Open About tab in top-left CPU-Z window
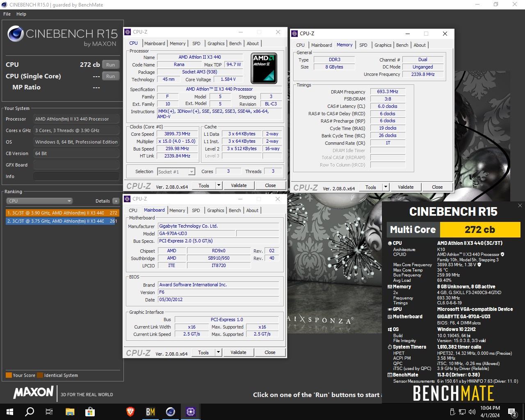 pyautogui.click(x=253, y=43)
